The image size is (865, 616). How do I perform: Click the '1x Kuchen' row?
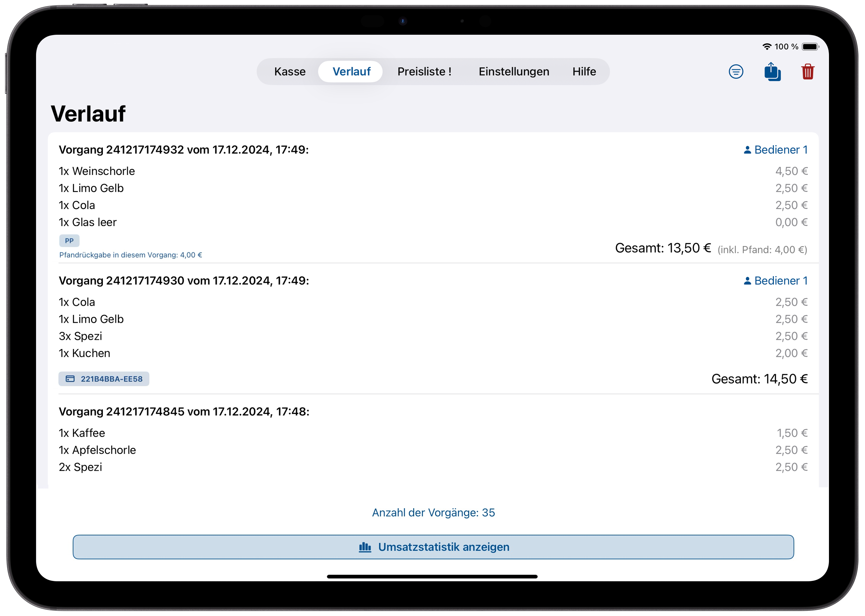433,353
